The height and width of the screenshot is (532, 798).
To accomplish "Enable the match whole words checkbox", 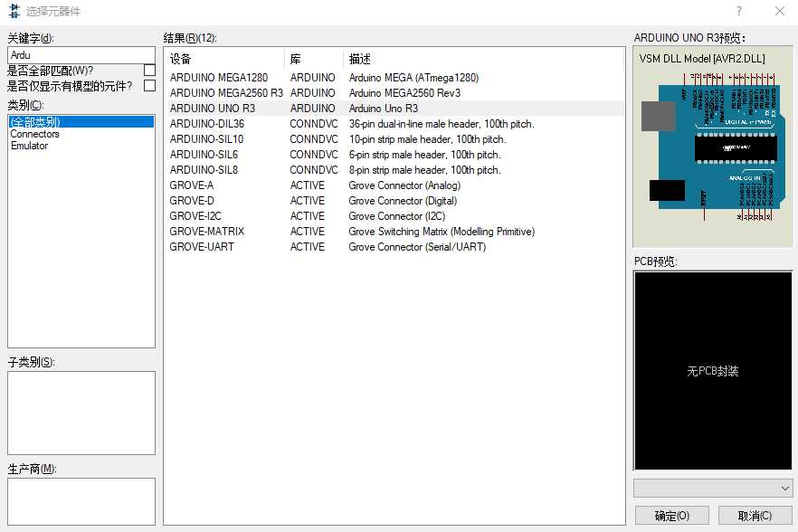I will point(149,71).
